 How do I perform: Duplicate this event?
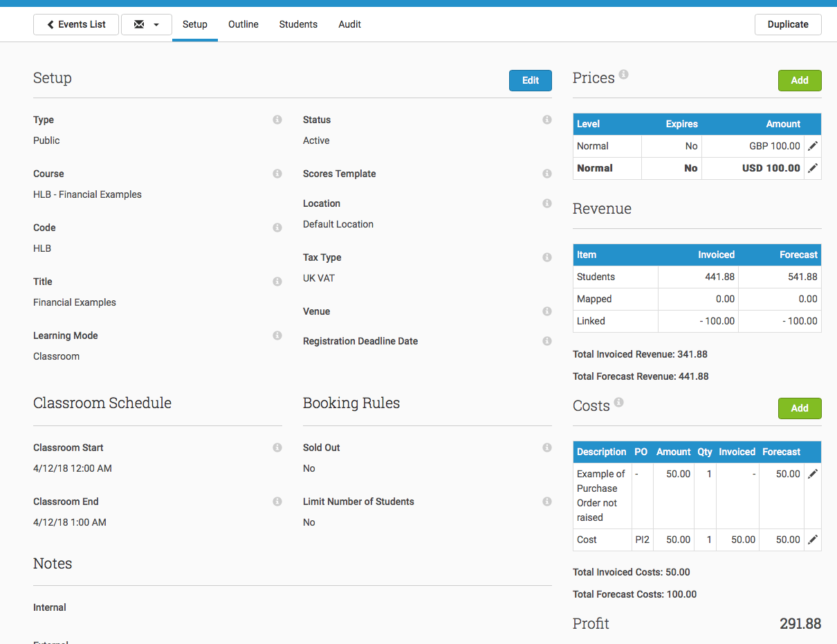click(788, 24)
